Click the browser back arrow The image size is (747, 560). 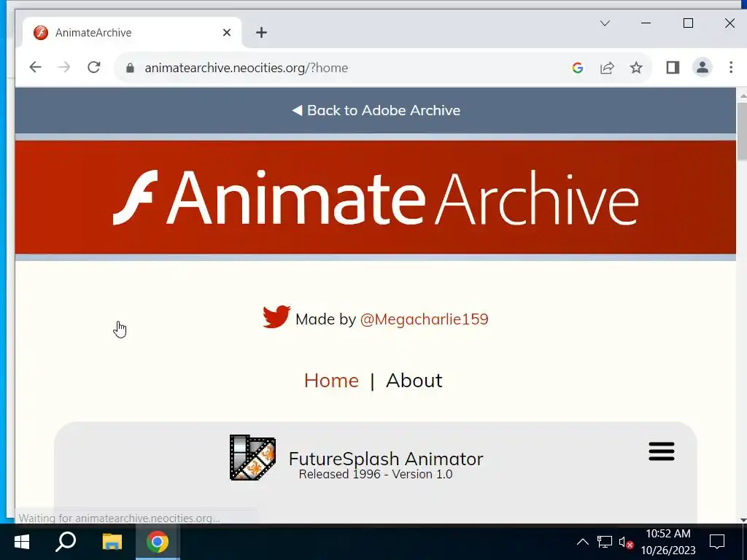35,68
